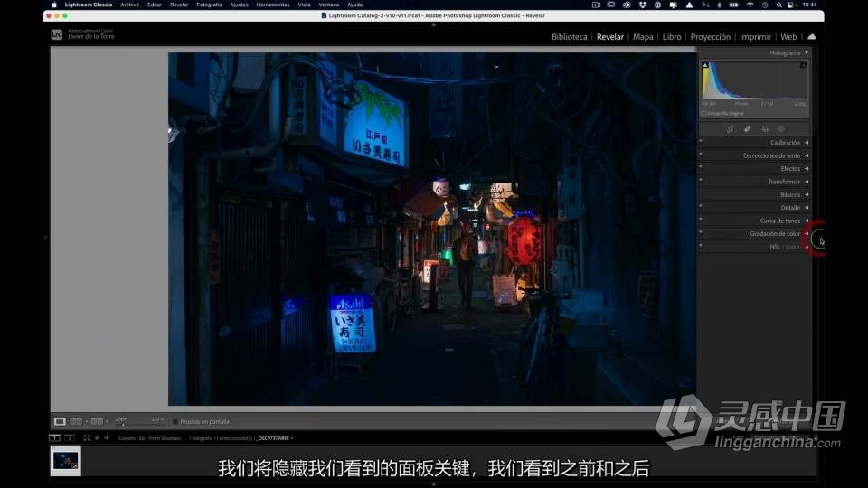The height and width of the screenshot is (488, 868).
Task: Select the crop overlay tool icon
Action: (731, 129)
